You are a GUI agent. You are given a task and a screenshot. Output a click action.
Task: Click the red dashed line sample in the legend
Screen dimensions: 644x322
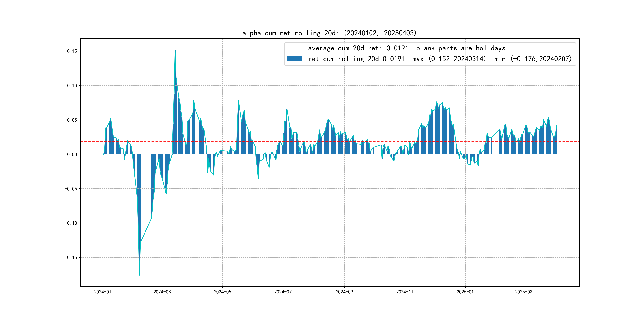[x=295, y=48]
